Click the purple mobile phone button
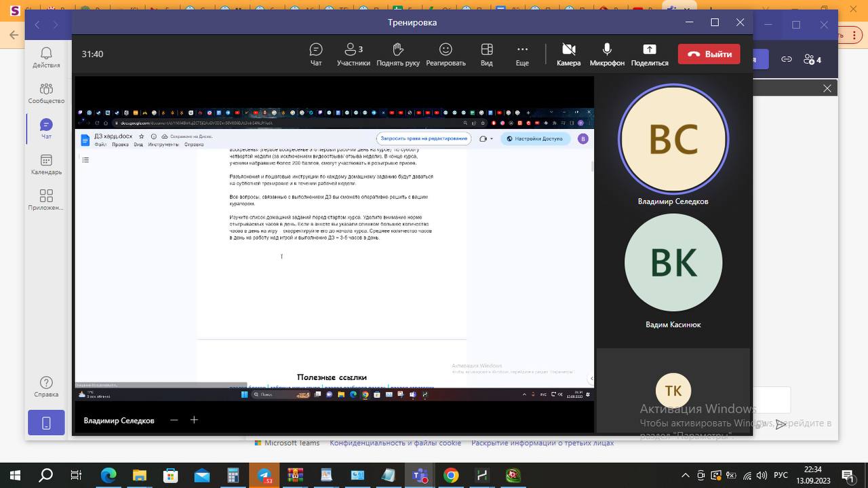868x488 pixels. (46, 423)
